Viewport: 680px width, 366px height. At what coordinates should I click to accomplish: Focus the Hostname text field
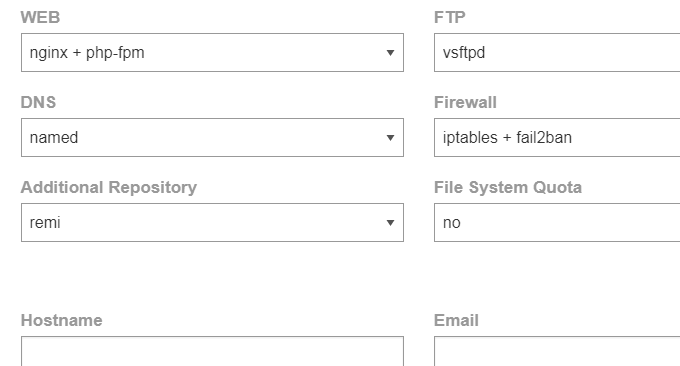point(212,351)
